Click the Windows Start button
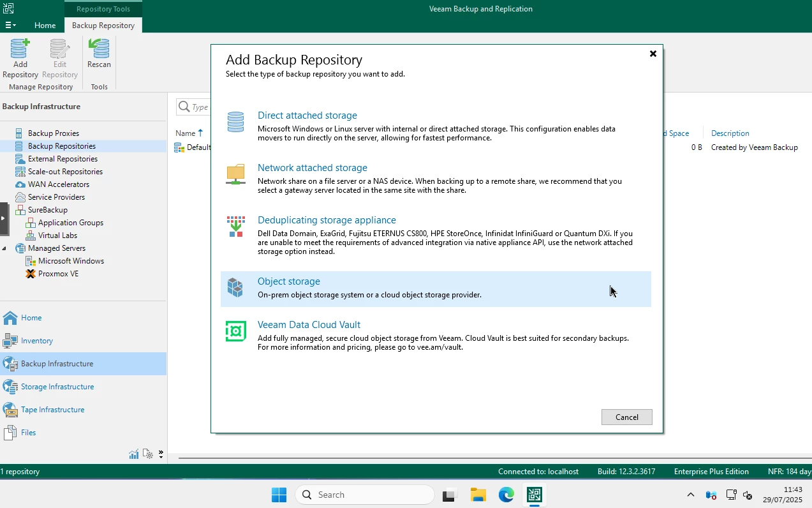Image resolution: width=812 pixels, height=508 pixels. click(279, 495)
